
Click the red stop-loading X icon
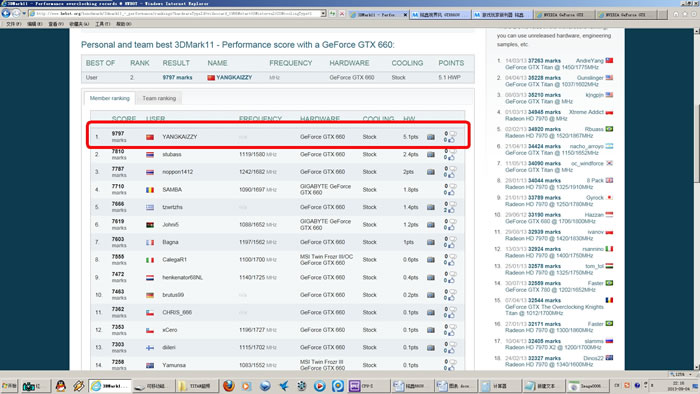pyautogui.click(x=342, y=14)
